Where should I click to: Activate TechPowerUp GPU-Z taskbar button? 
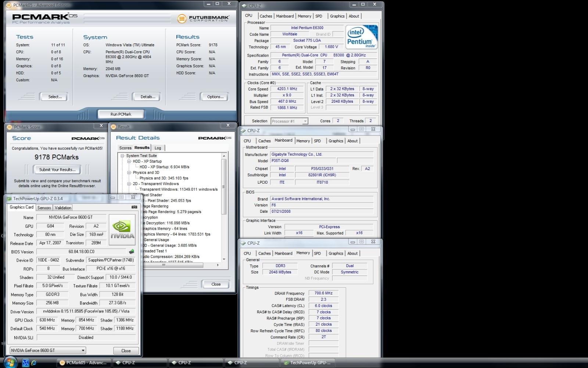[308, 362]
